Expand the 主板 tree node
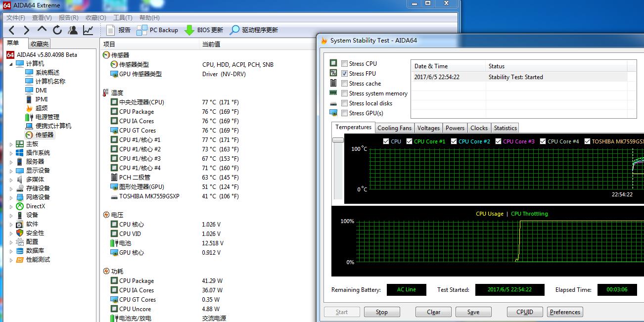Image resolution: width=644 pixels, height=322 pixels. [x=11, y=144]
